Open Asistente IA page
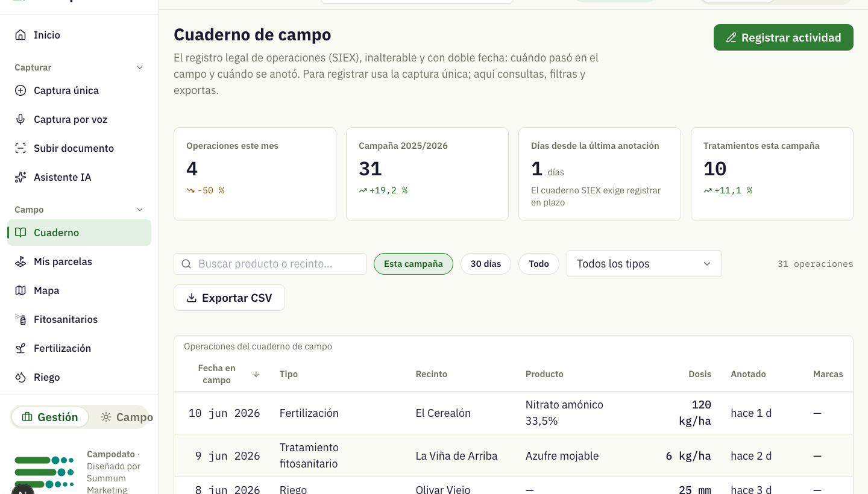Image resolution: width=868 pixels, height=494 pixels. (x=79, y=177)
